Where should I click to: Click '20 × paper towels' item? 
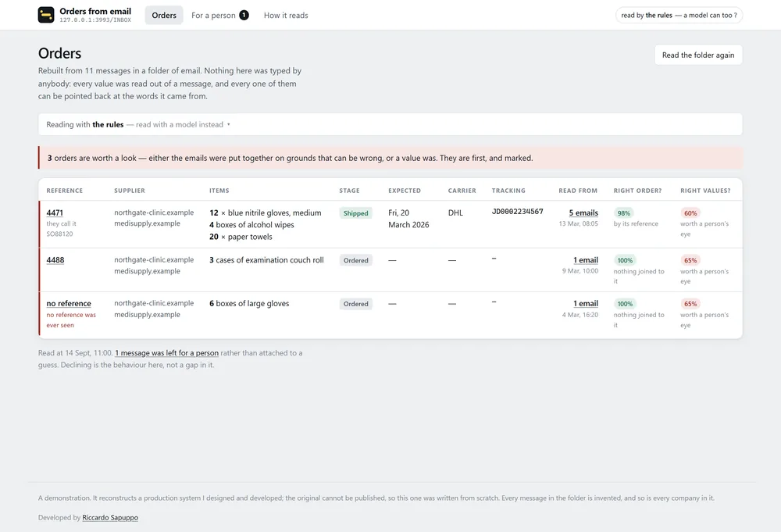click(x=241, y=237)
